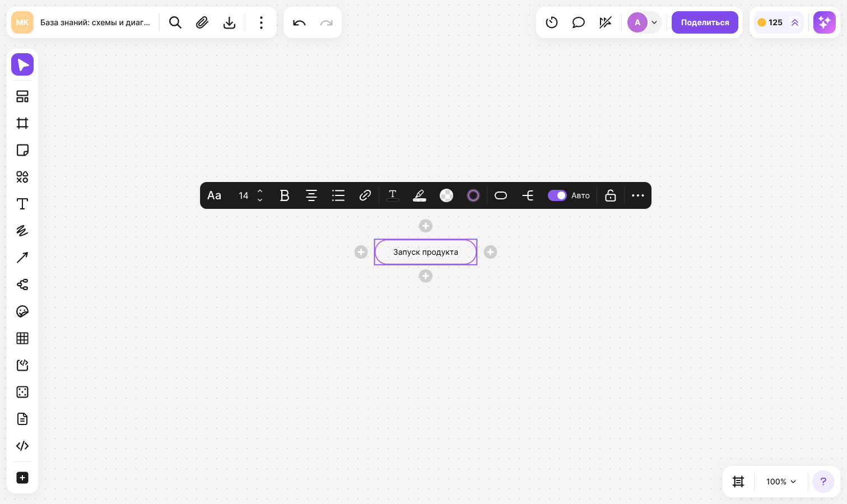
Task: Click the Поделиться button
Action: point(705,22)
